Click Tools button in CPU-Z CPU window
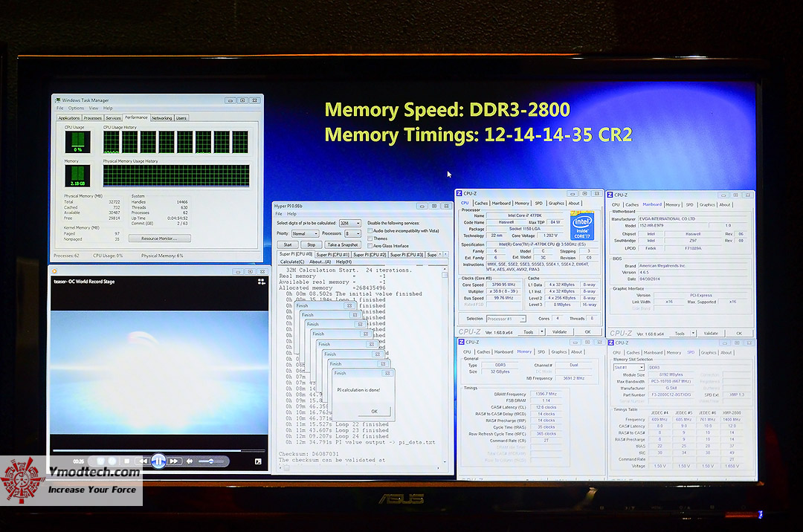Screen dimensions: 803x532 click(529, 332)
